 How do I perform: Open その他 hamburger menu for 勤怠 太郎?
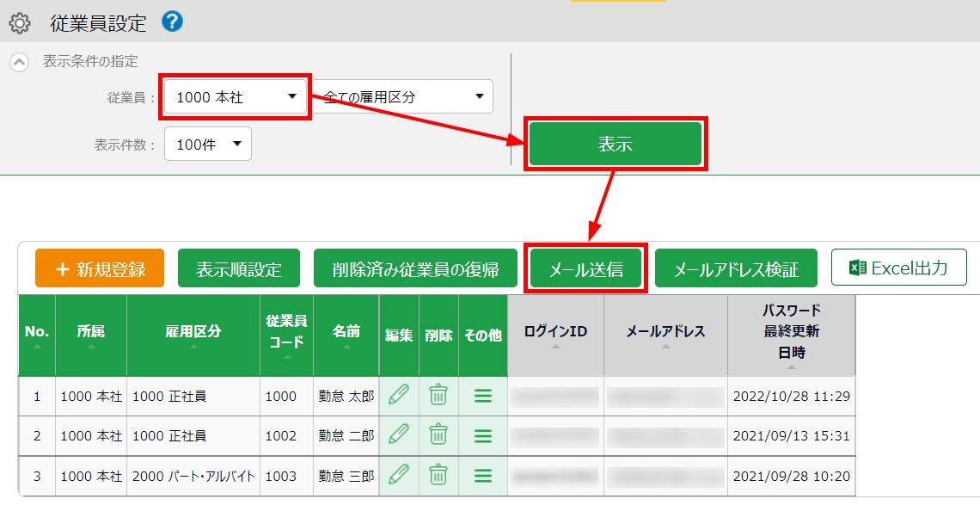tap(483, 396)
